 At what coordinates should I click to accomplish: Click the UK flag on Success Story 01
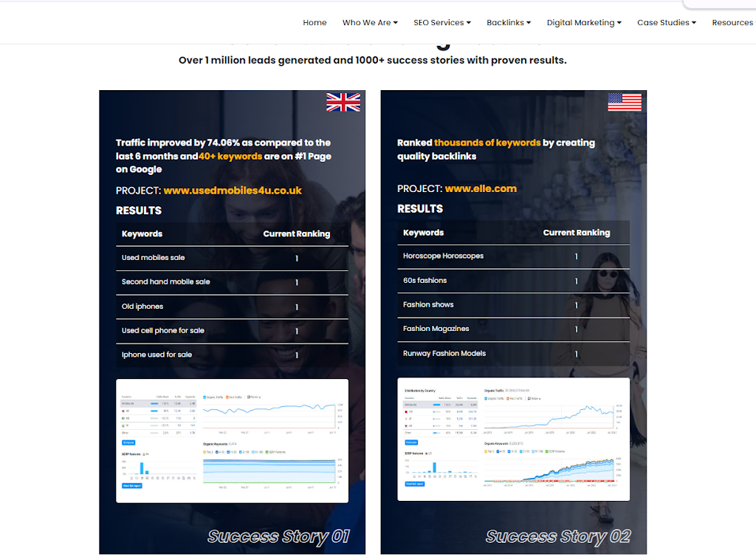pyautogui.click(x=344, y=103)
